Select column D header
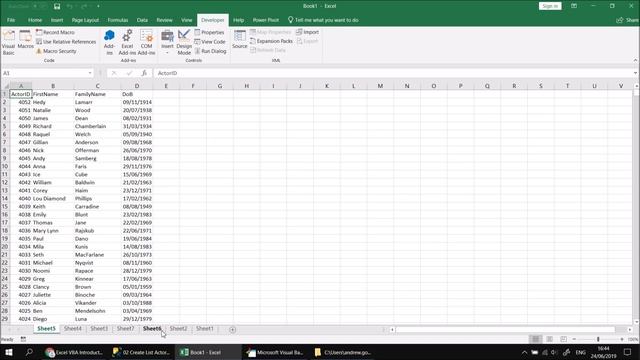 point(137,86)
